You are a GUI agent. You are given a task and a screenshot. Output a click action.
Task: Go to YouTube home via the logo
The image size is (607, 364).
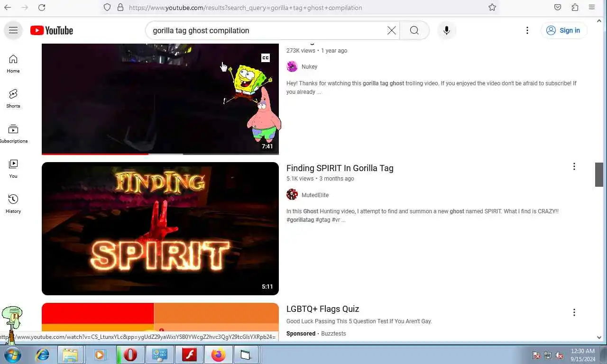[52, 30]
